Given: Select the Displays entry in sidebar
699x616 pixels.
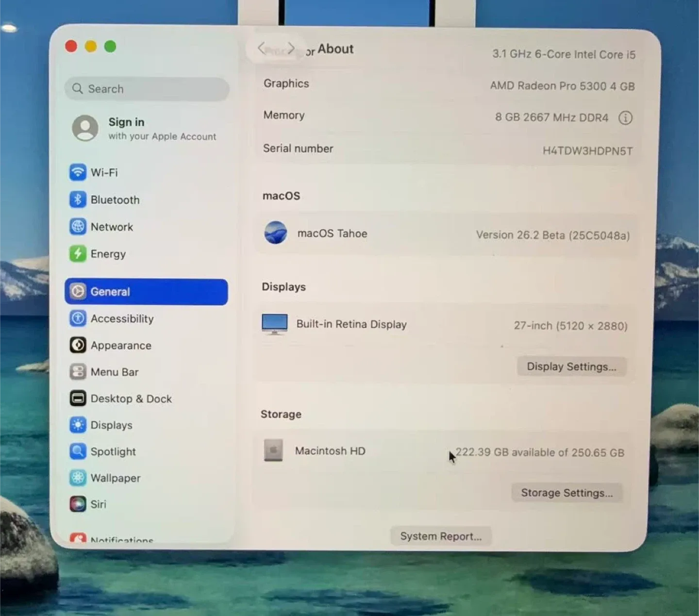Looking at the screenshot, I should [x=111, y=425].
